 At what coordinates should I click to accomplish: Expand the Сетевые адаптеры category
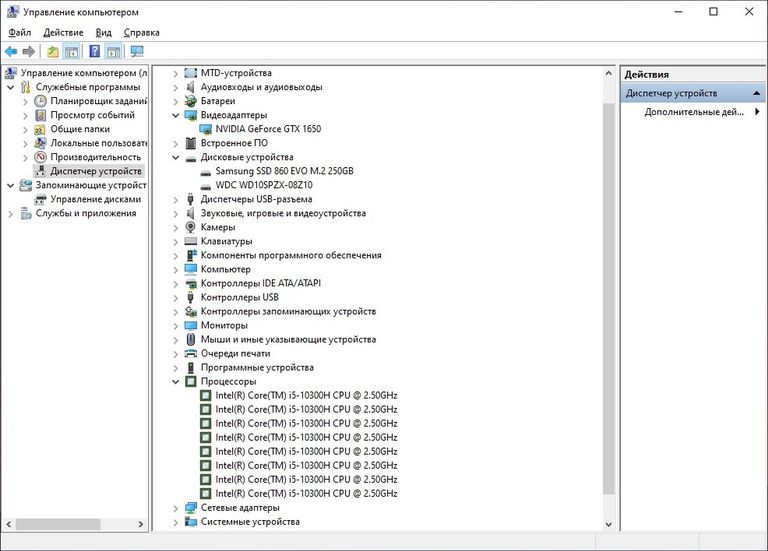click(x=176, y=507)
